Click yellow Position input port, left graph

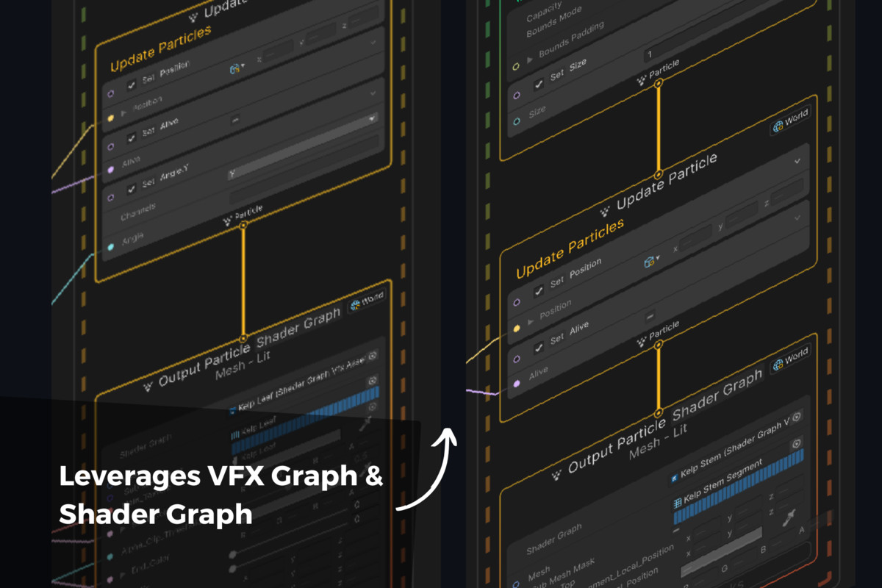pos(111,118)
